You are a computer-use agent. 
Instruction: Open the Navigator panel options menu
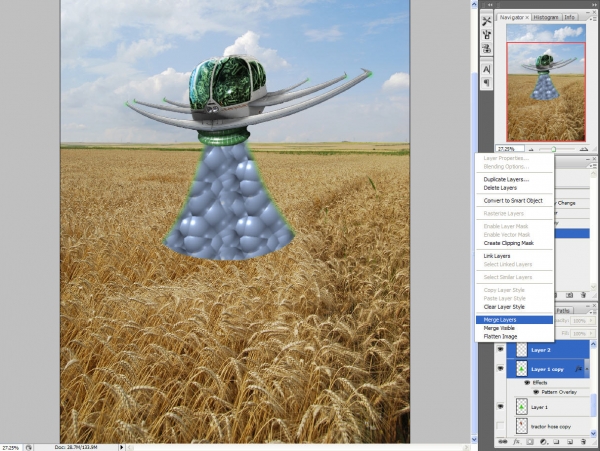click(x=593, y=18)
